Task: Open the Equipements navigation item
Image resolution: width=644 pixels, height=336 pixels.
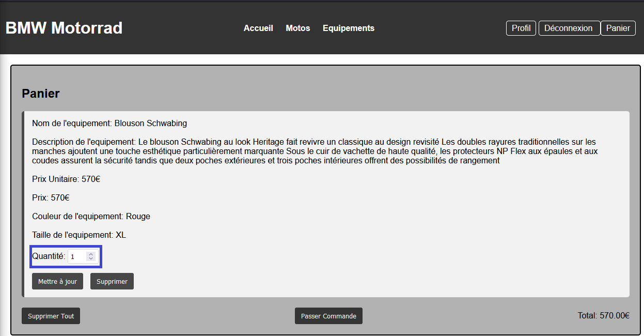Action: click(349, 28)
